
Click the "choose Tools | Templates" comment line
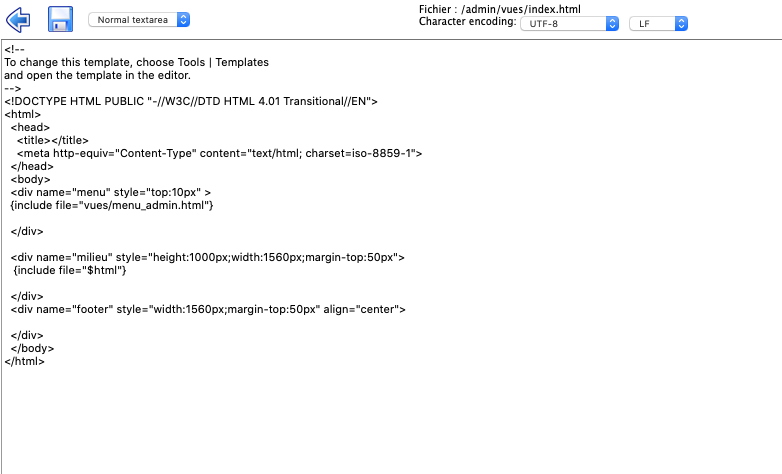[136, 62]
